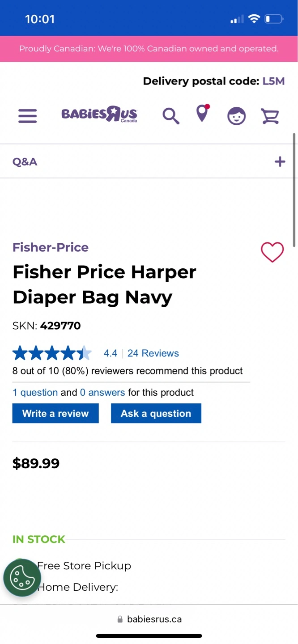Click the Ask a question button
The width and height of the screenshot is (298, 644).
click(x=156, y=413)
